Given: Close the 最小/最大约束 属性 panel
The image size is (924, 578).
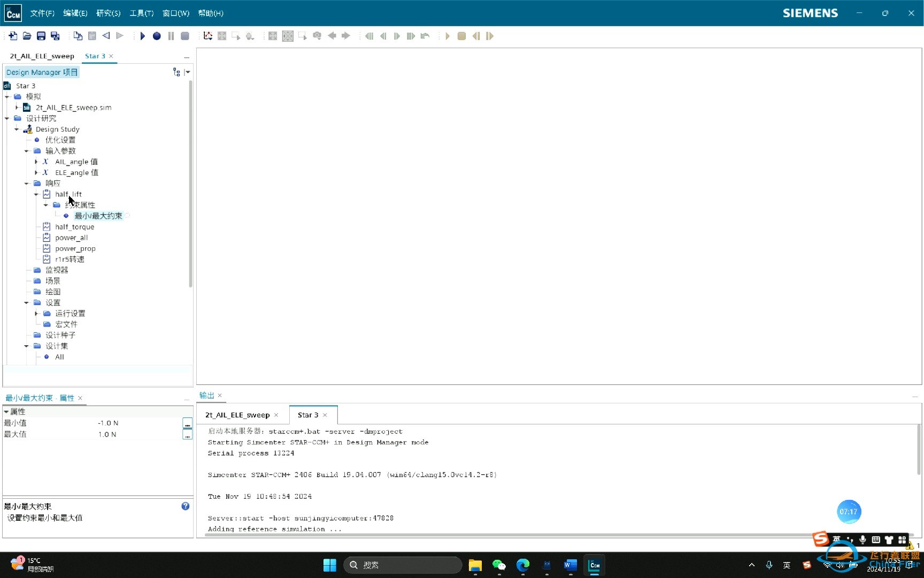Looking at the screenshot, I should pos(80,398).
